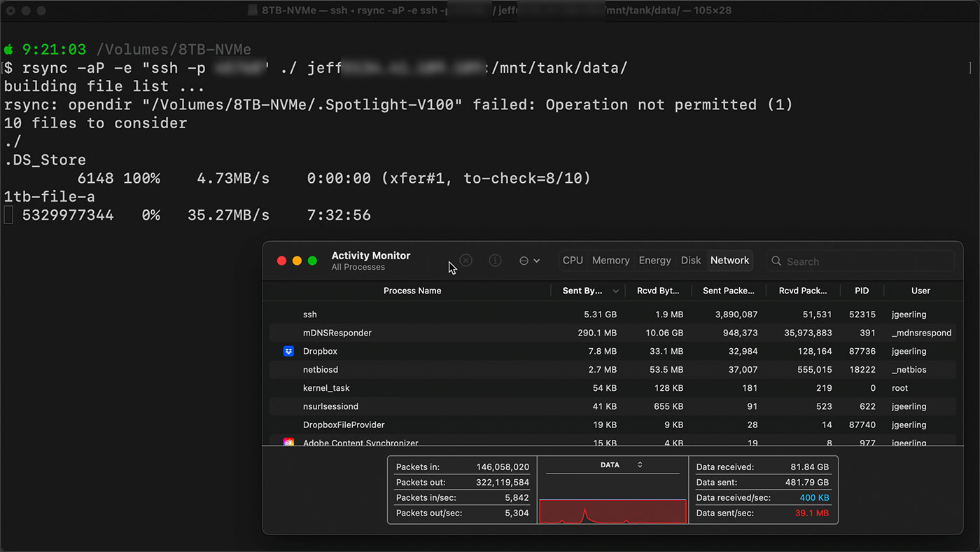Click the Packets in/sec 5,842 value
This screenshot has height=552, width=980.
point(517,497)
